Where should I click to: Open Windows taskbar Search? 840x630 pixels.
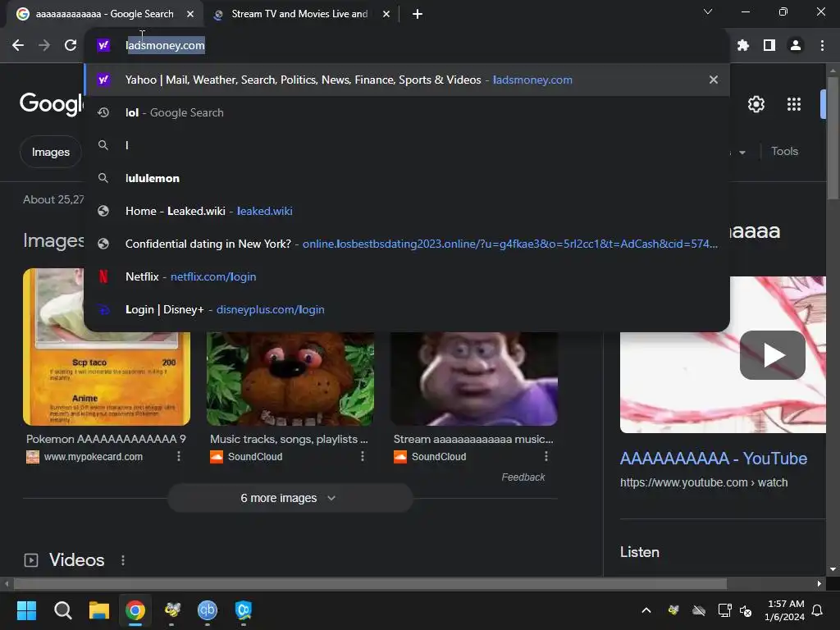pyautogui.click(x=62, y=610)
